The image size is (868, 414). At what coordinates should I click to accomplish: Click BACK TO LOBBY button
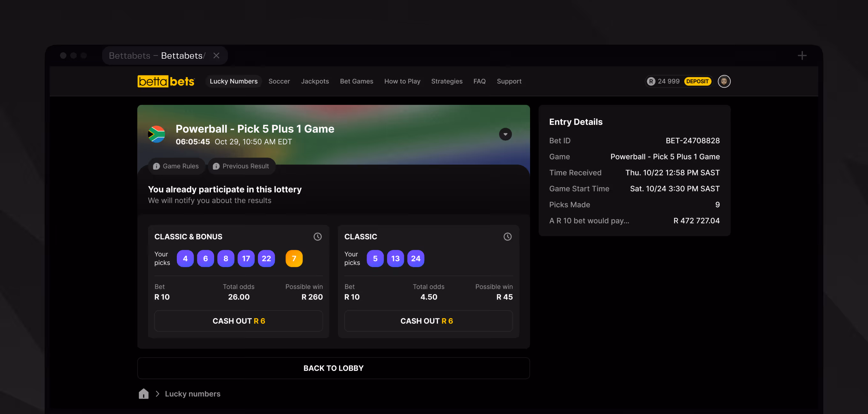pyautogui.click(x=333, y=368)
